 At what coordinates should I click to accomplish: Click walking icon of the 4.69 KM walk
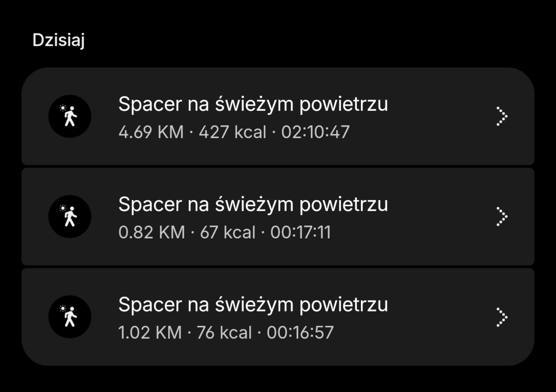tap(69, 116)
